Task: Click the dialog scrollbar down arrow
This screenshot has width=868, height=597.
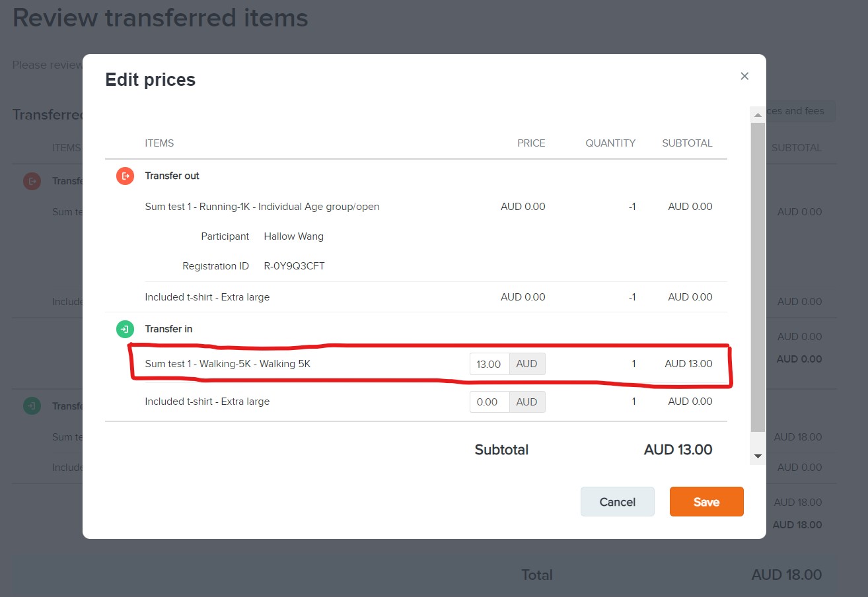Action: (x=758, y=456)
